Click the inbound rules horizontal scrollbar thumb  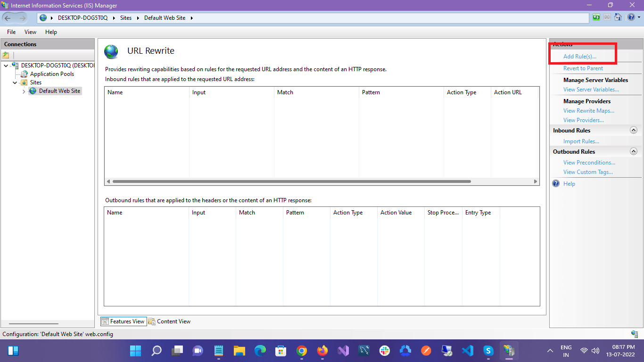[x=291, y=181]
